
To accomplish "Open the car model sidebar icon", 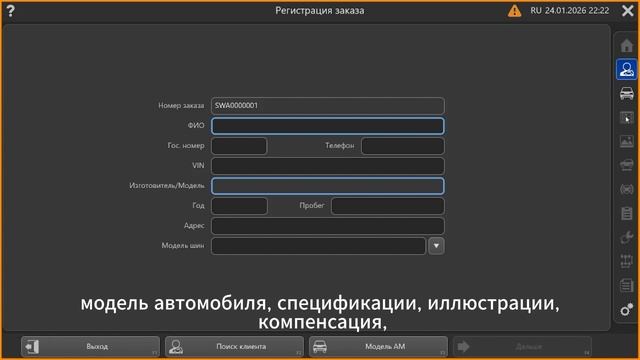I will coord(627,93).
